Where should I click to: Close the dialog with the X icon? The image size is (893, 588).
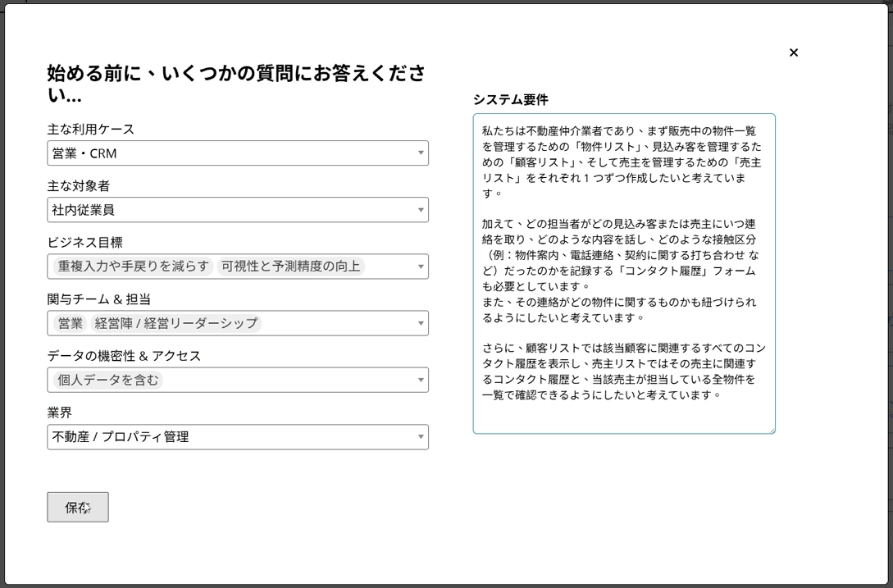tap(793, 52)
